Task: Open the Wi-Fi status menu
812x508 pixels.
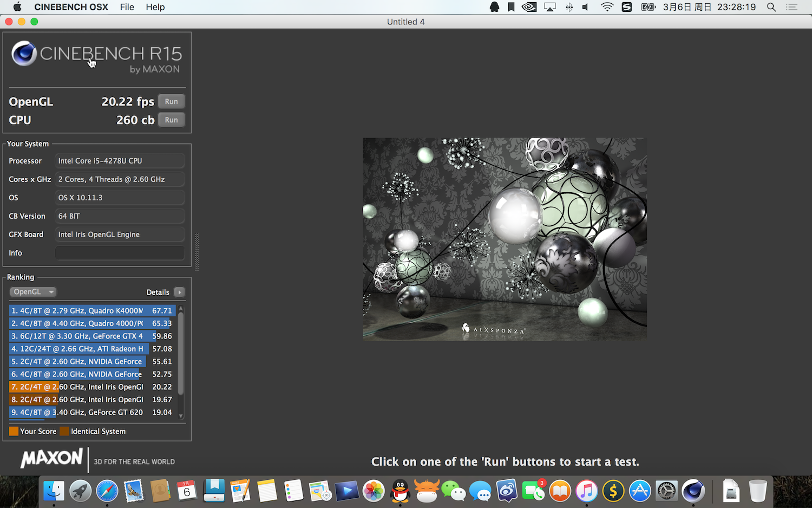Action: click(607, 7)
